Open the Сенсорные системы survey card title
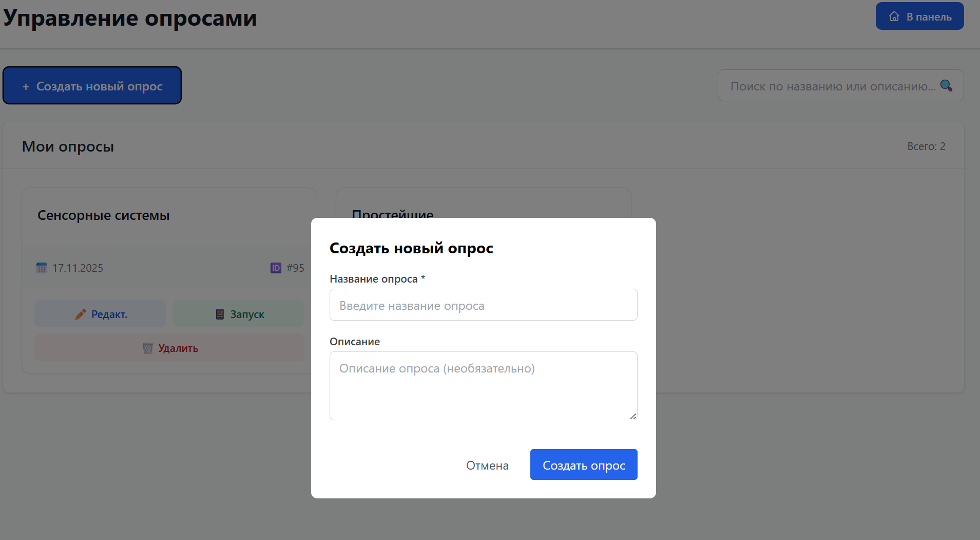 pyautogui.click(x=104, y=215)
